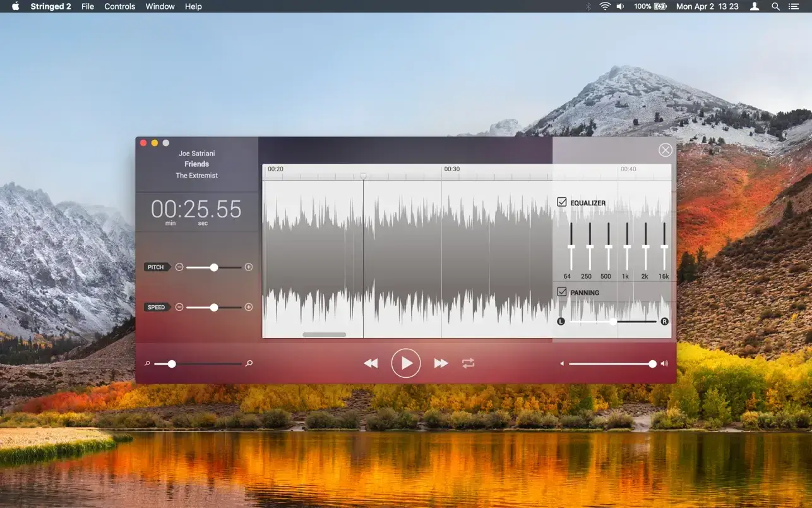Increase speed with the plus icon
Viewport: 812px width, 508px height.
(249, 307)
